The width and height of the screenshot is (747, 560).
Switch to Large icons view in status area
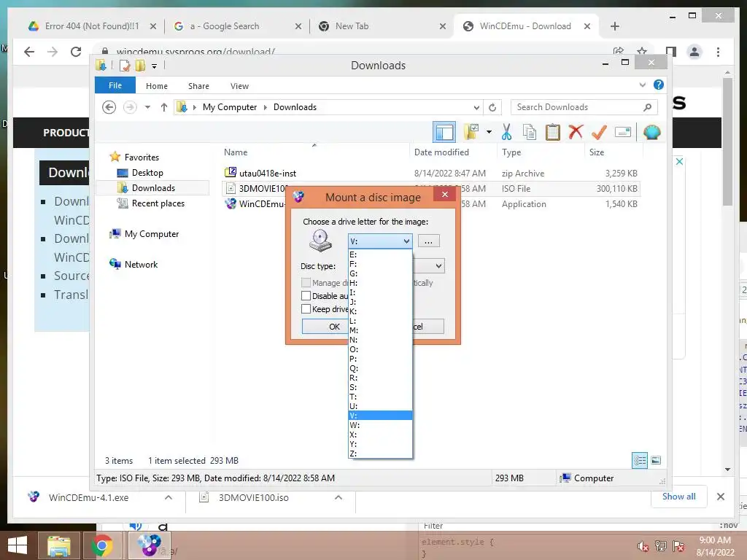pyautogui.click(x=656, y=461)
